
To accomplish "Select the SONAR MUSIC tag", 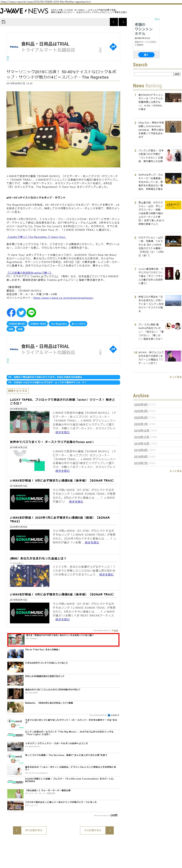I will click(17, 323).
